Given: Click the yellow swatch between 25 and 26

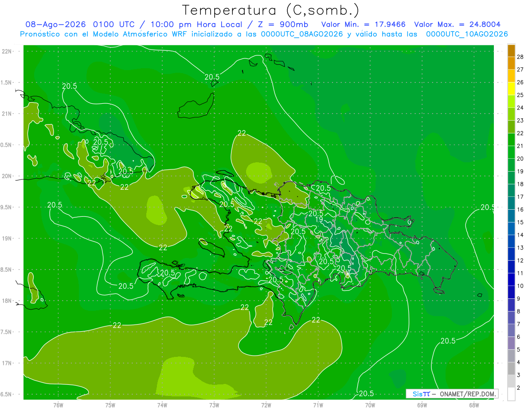Looking at the screenshot, I should tap(511, 89).
